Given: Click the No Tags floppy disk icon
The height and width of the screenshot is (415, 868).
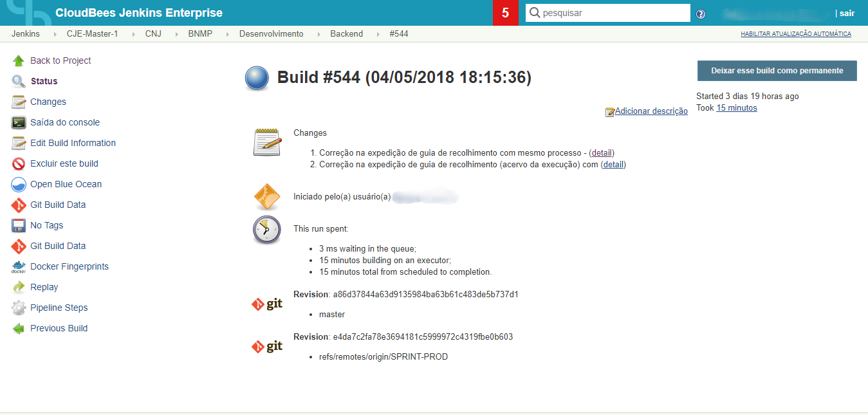Looking at the screenshot, I should tap(19, 225).
